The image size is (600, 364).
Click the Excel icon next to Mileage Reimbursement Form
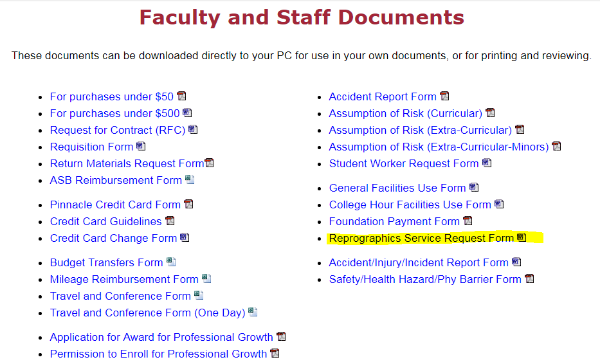coord(206,279)
